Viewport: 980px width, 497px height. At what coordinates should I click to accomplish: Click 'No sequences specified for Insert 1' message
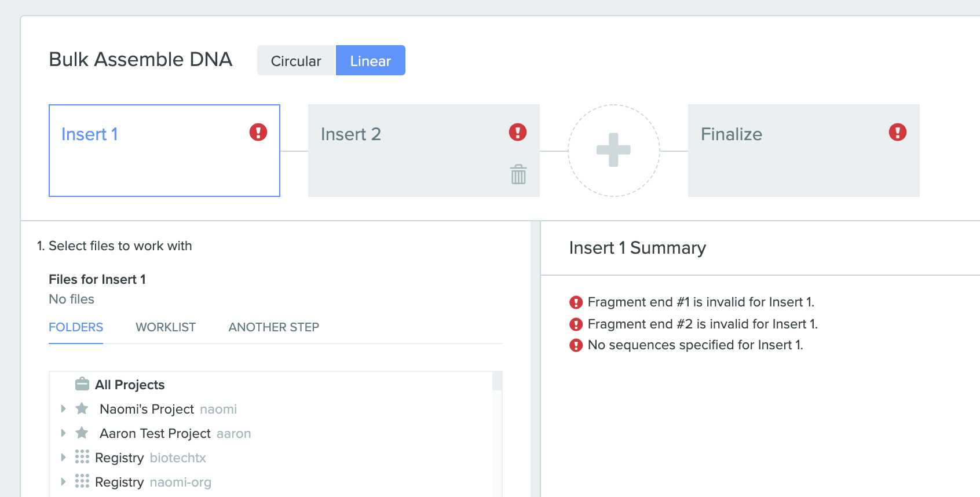[696, 345]
